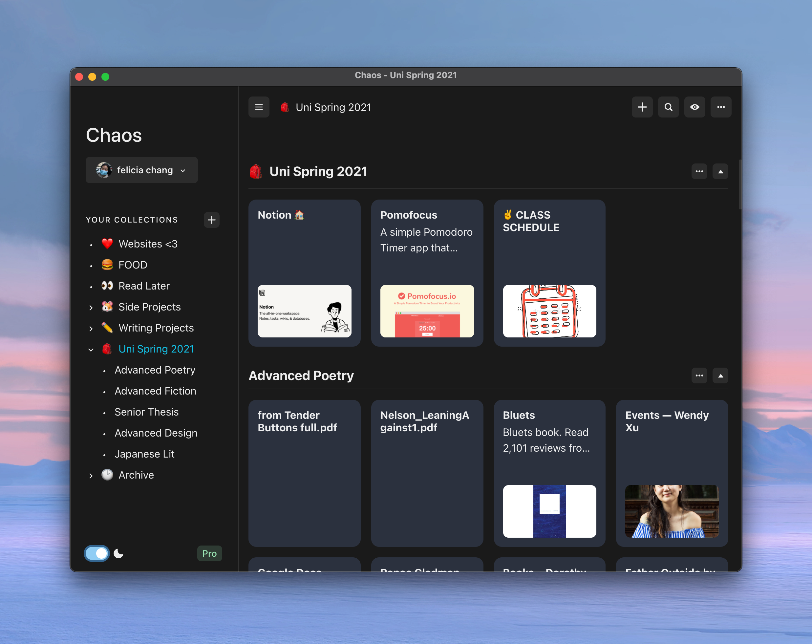Click the hamburger sidebar menu icon
Image resolution: width=812 pixels, height=644 pixels.
tap(259, 107)
